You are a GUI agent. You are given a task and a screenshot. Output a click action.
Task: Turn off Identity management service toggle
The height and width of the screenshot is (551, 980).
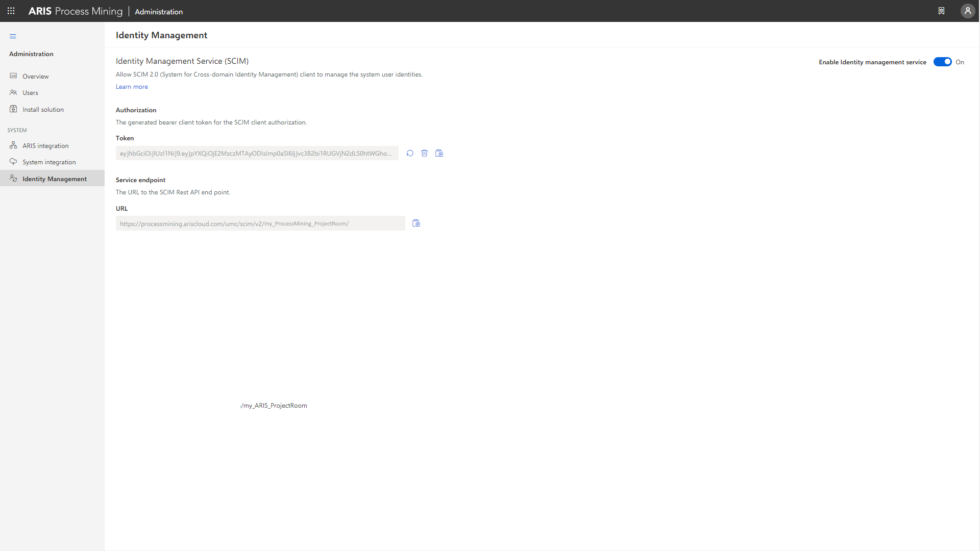pos(942,62)
